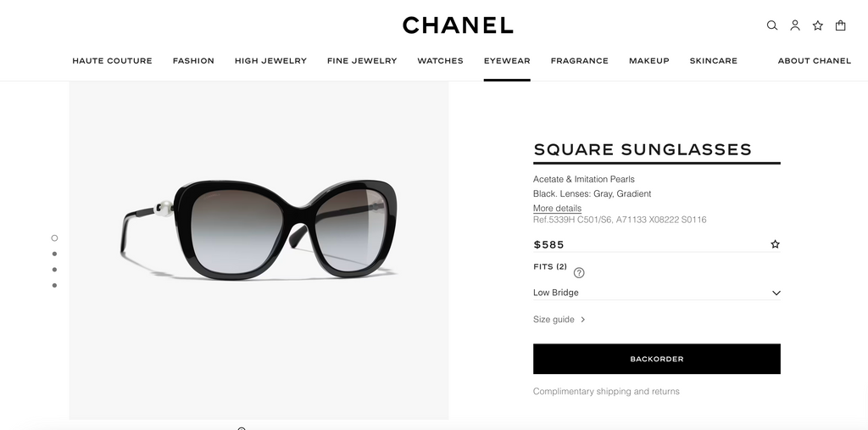Go to About Chanel page

point(814,61)
